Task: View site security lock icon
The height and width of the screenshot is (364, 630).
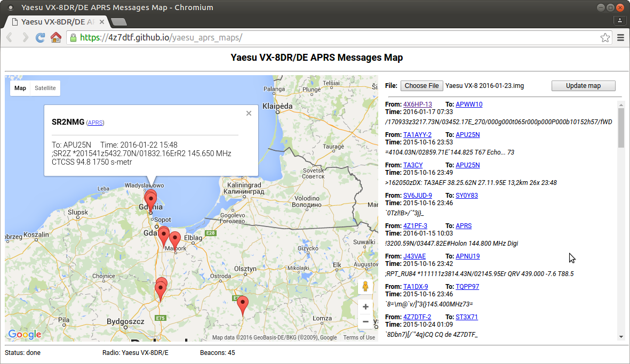Action: pyautogui.click(x=73, y=38)
